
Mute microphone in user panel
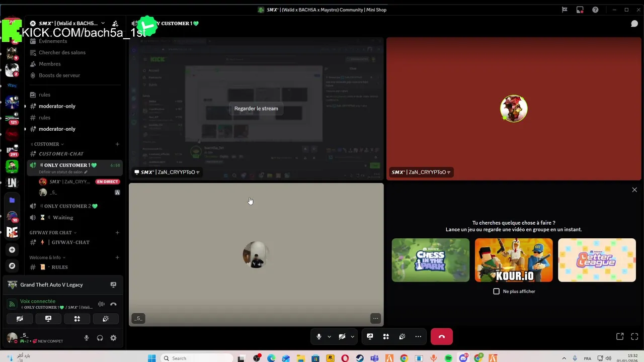point(87,338)
